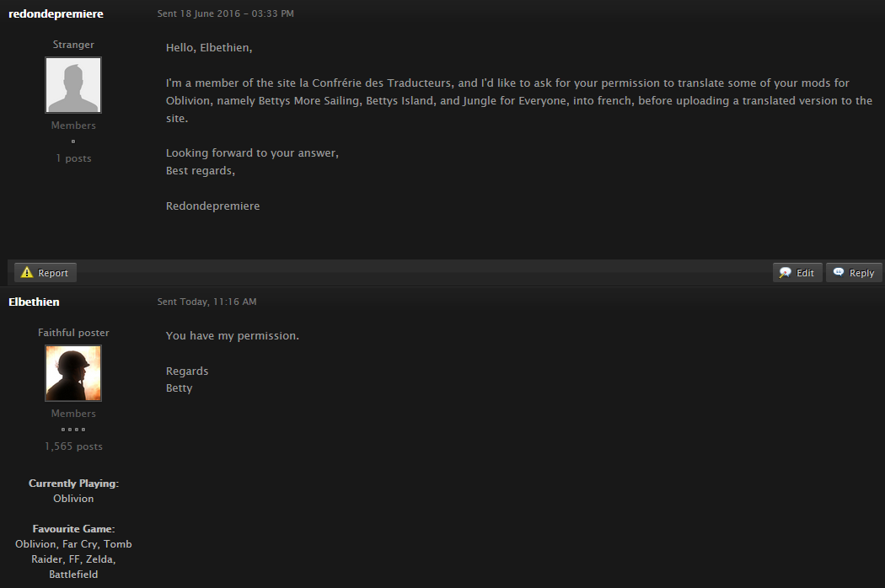
Task: Click redondepremiere's single reputation pip
Action: [x=73, y=141]
